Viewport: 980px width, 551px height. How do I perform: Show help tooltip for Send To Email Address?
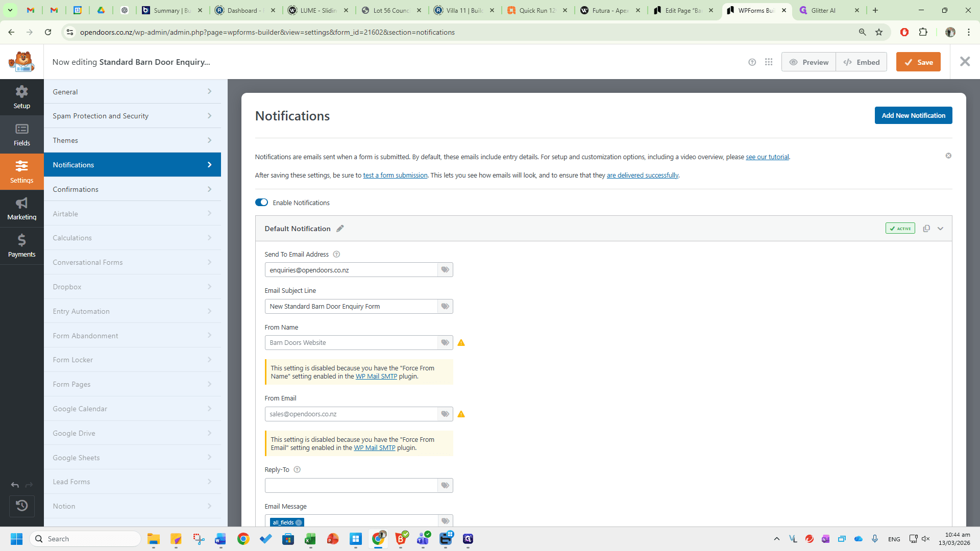[336, 255]
